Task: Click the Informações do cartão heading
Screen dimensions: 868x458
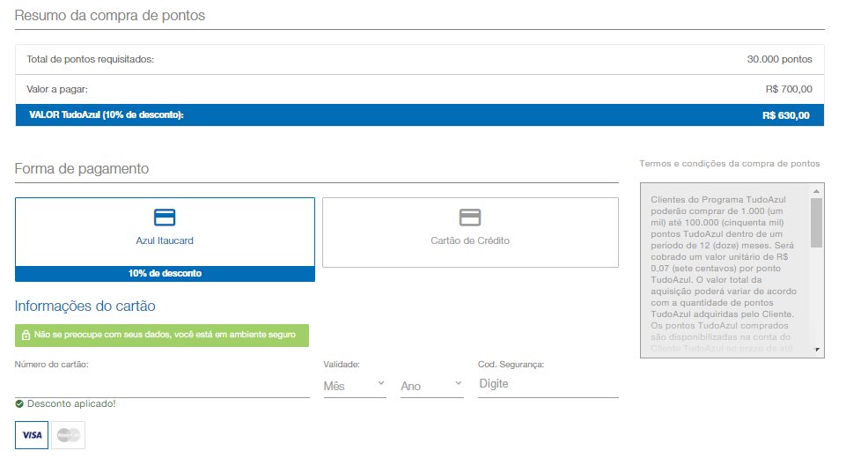Action: coord(85,306)
